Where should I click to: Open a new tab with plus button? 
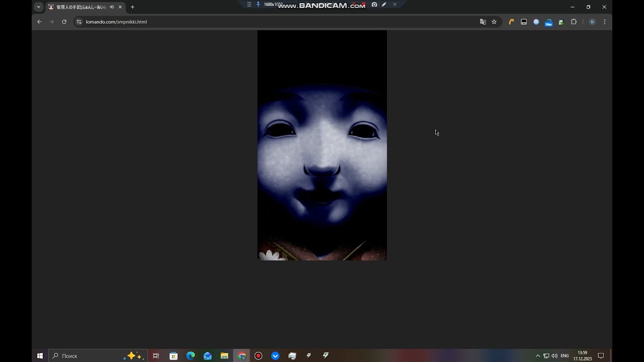click(132, 7)
